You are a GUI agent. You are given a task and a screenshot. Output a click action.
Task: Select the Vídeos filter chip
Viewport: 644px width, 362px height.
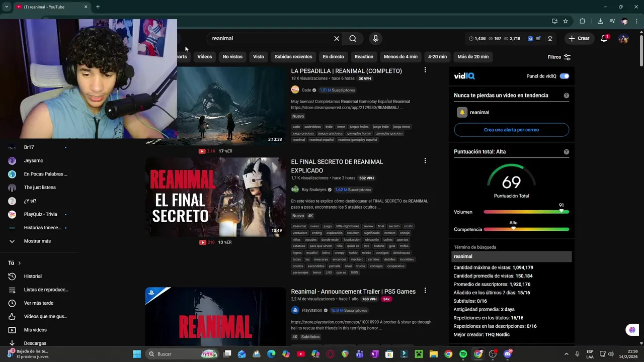click(205, 57)
